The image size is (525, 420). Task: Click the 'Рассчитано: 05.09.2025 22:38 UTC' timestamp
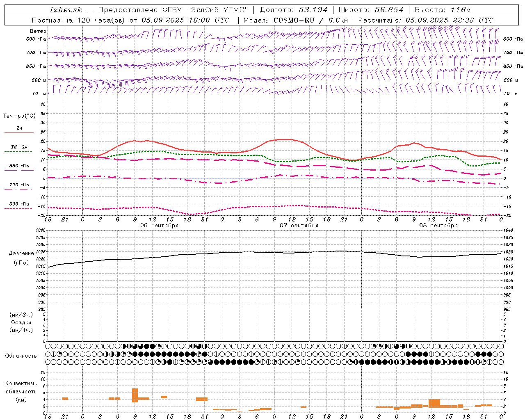pos(426,20)
